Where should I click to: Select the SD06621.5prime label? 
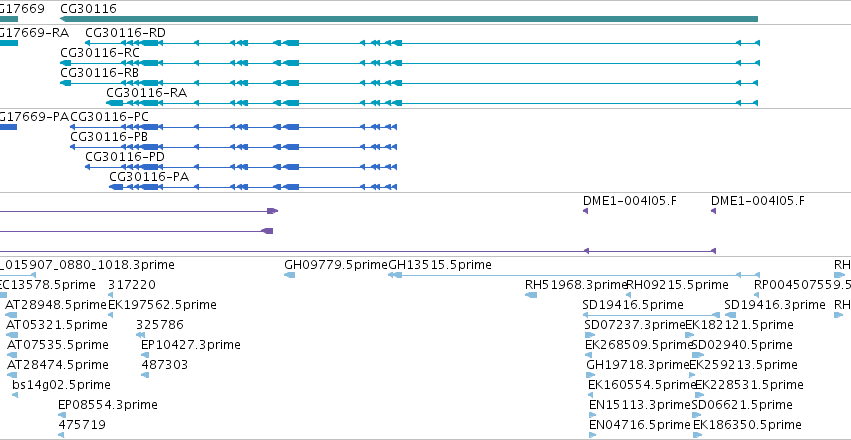[x=742, y=405]
